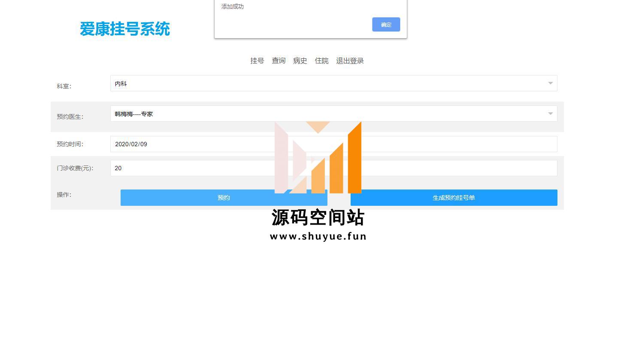This screenshot has height=364, width=636.
Task: Open the 挂号 menu item
Action: click(x=257, y=61)
